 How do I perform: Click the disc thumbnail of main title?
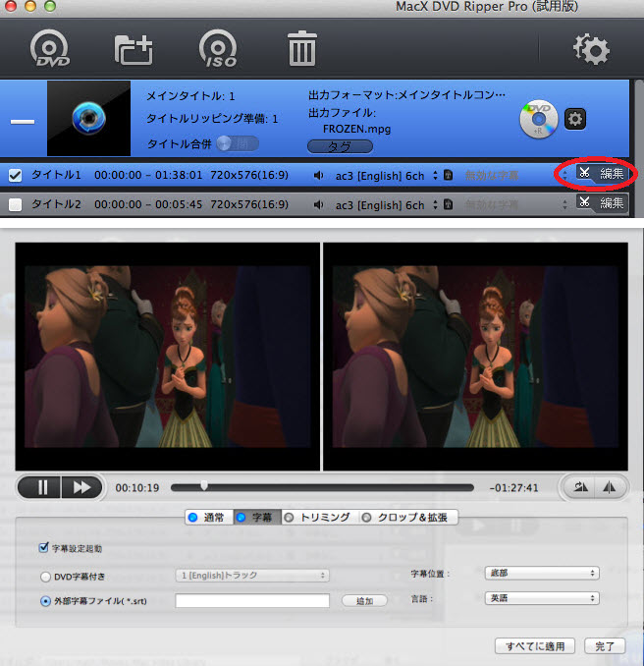point(88,119)
